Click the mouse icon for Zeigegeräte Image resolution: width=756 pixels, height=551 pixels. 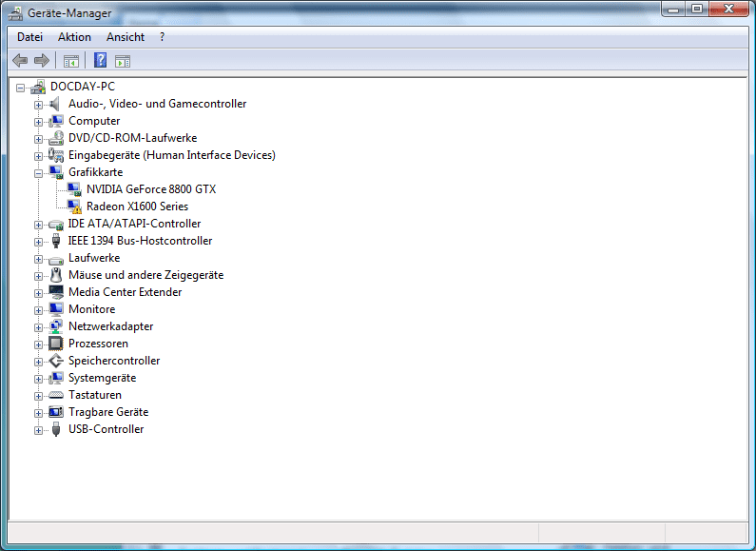click(56, 275)
